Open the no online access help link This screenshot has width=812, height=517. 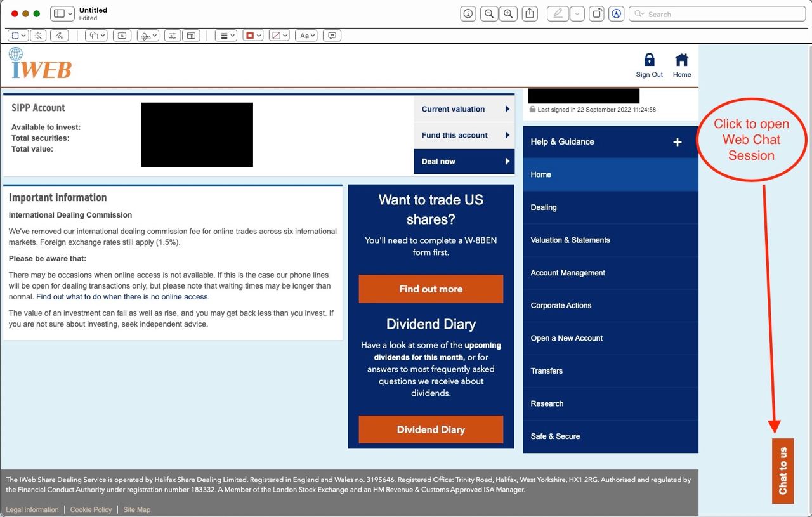[122, 297]
